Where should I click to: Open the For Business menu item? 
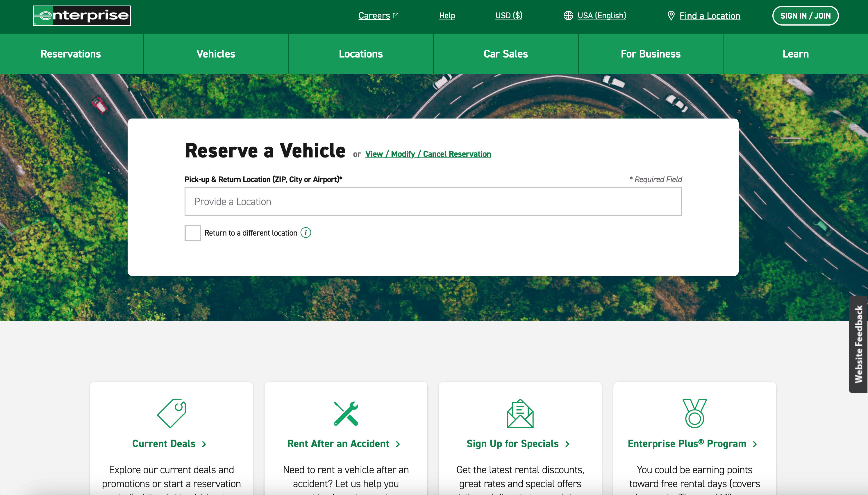pyautogui.click(x=650, y=54)
